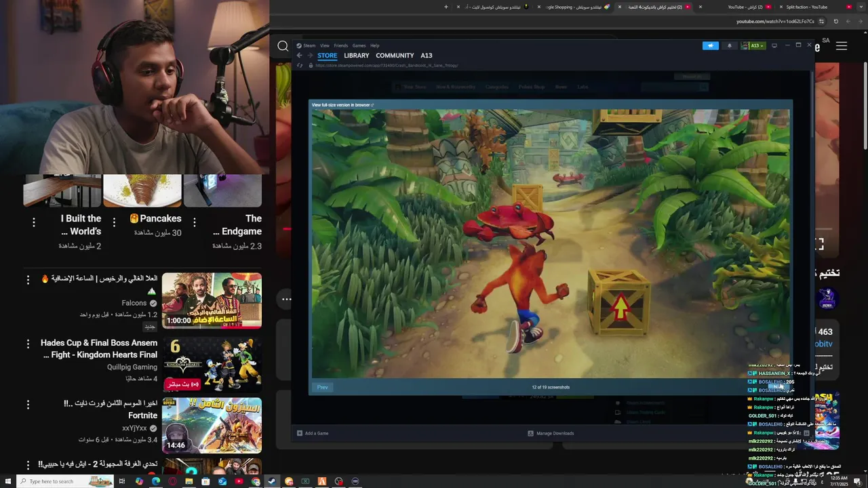Open Microsoft Store from the taskbar
This screenshot has height=488, width=868.
pyautogui.click(x=205, y=481)
